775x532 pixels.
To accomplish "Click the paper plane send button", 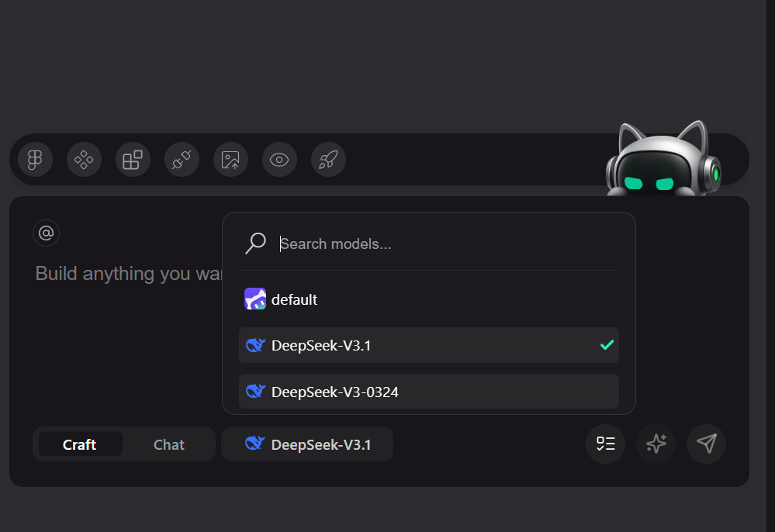I will [706, 444].
